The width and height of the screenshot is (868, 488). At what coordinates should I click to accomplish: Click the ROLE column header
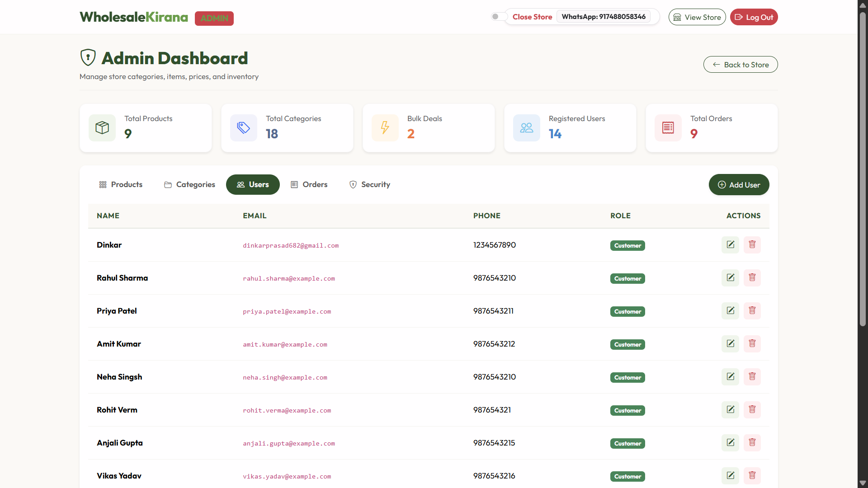(620, 216)
